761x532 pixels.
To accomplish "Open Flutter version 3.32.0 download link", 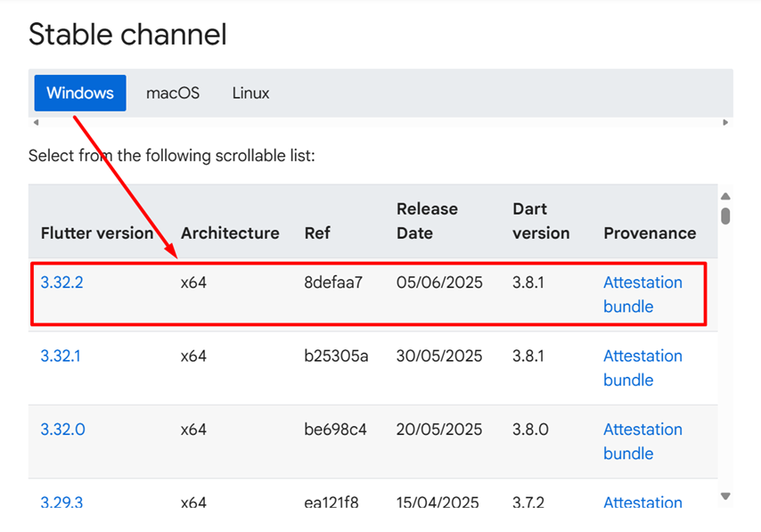I will (x=62, y=430).
